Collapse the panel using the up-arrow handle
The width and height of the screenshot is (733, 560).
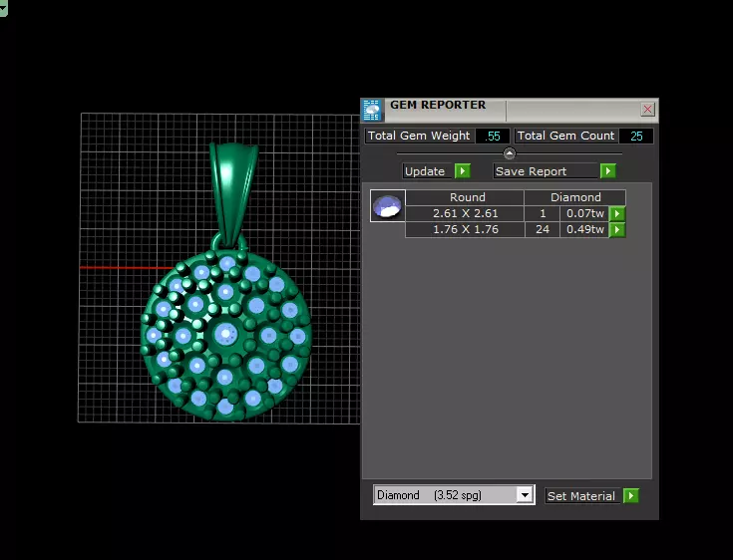(x=509, y=153)
